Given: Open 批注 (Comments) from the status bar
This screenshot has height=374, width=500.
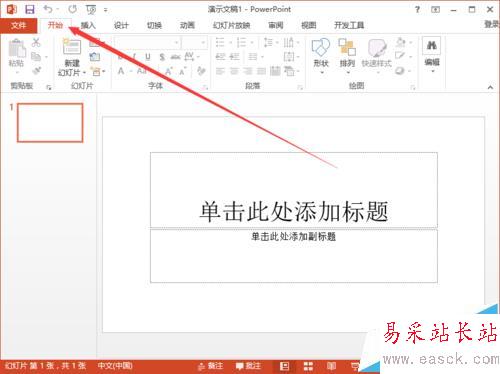Looking at the screenshot, I should coord(248,366).
